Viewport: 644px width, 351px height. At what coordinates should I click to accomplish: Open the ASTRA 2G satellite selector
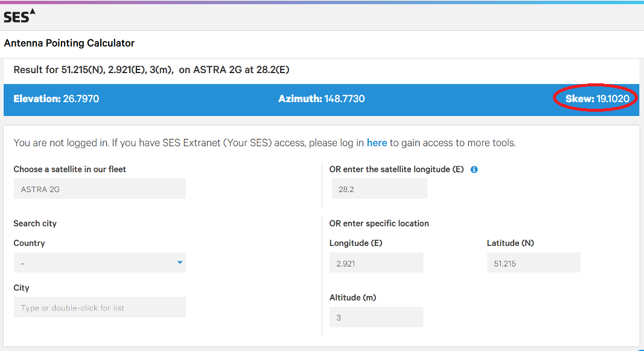100,188
